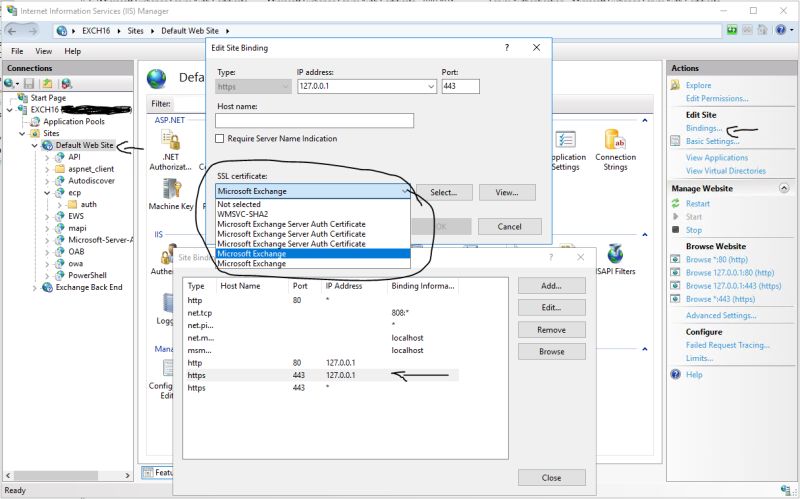Select https 443 * binding row
800x499 pixels.
[x=322, y=388]
